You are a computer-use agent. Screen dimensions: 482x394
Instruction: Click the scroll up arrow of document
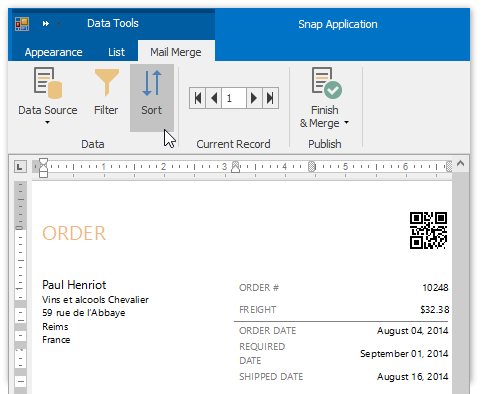pyautogui.click(x=461, y=164)
